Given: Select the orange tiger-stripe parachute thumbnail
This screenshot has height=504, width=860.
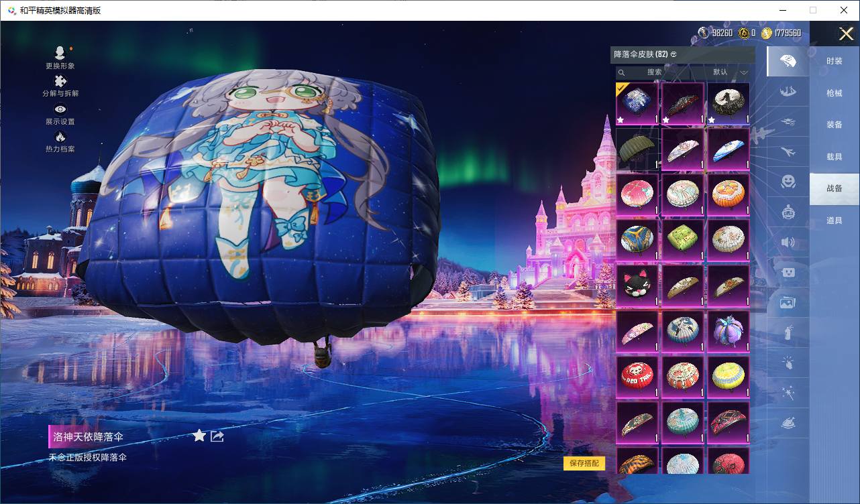Looking at the screenshot, I should click(x=637, y=460).
